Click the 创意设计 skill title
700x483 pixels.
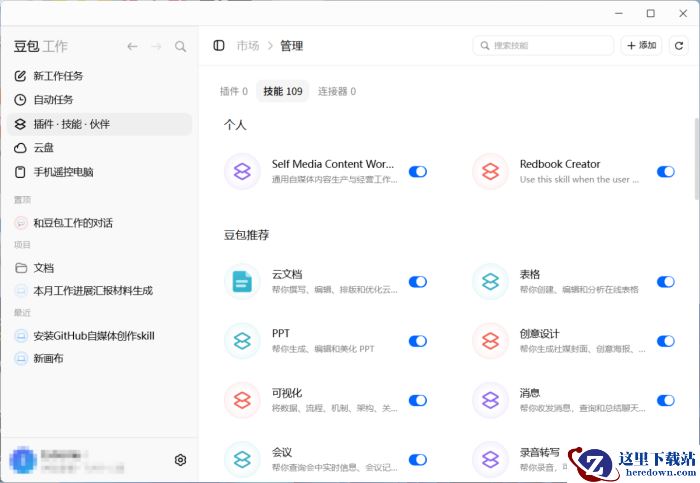(539, 333)
